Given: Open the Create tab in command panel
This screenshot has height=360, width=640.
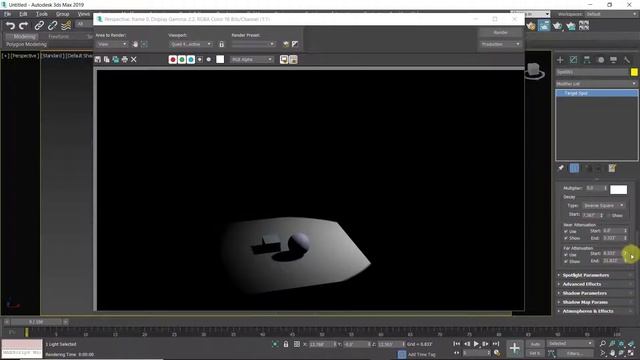Looking at the screenshot, I should click(560, 60).
